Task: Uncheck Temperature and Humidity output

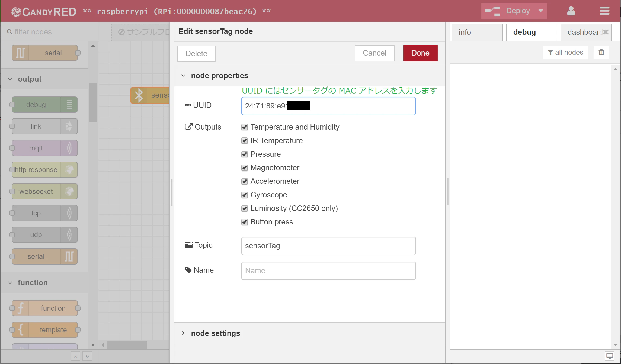Action: pos(245,127)
